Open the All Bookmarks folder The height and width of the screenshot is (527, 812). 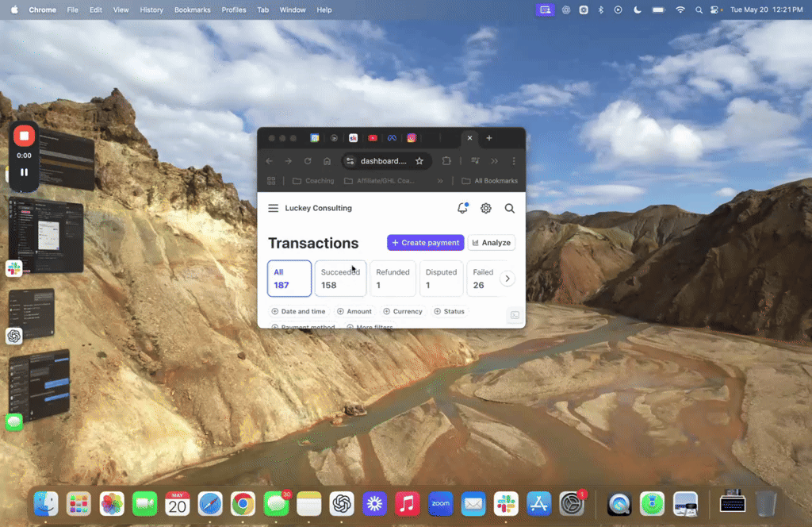pos(489,181)
